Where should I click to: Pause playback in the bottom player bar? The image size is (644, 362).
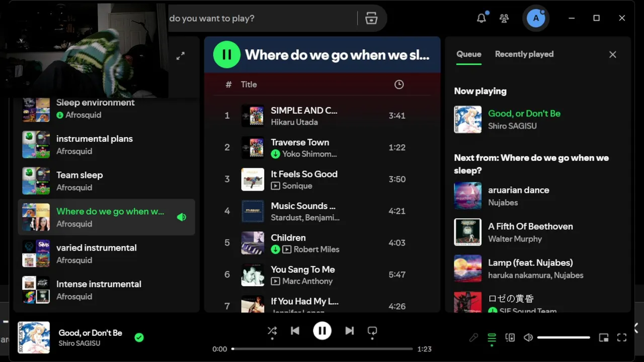(x=322, y=330)
